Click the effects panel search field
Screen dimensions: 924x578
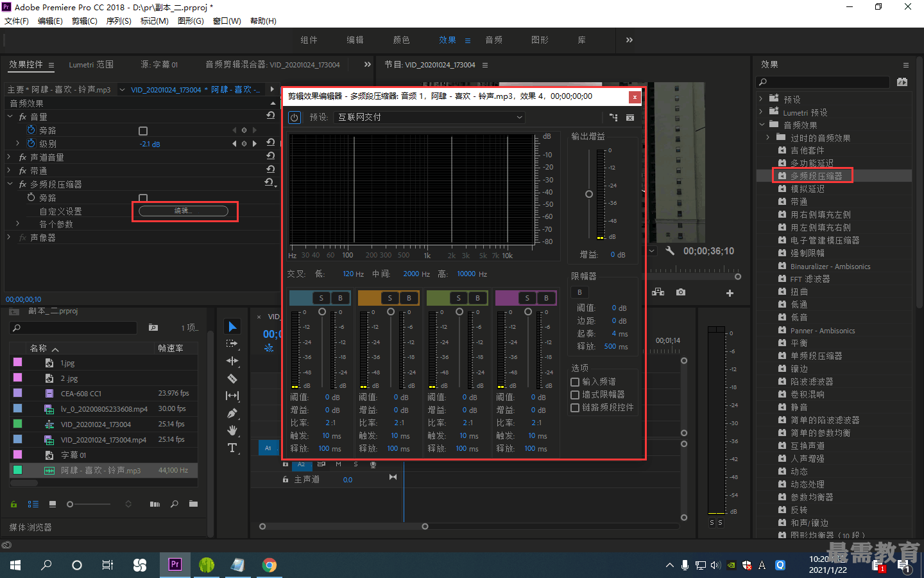tap(824, 82)
